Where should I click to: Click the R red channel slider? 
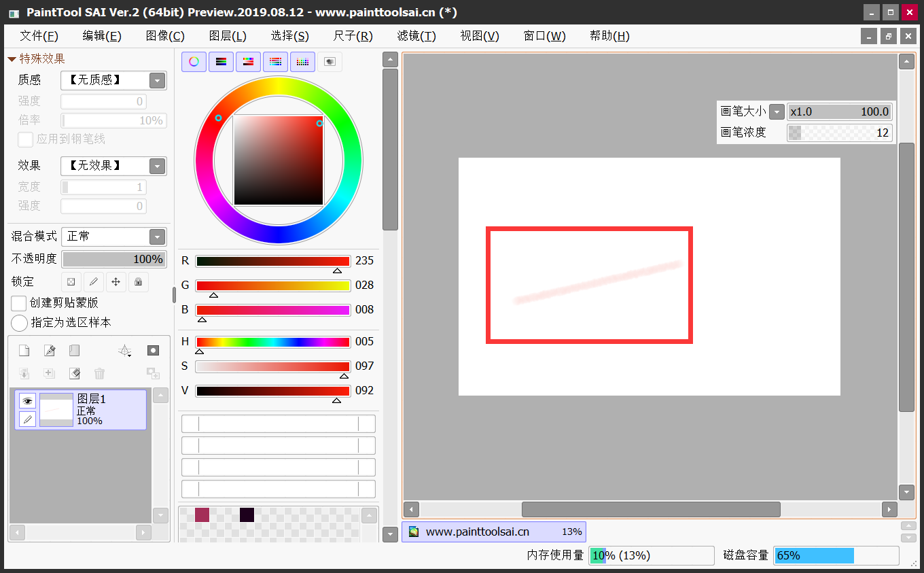(273, 261)
